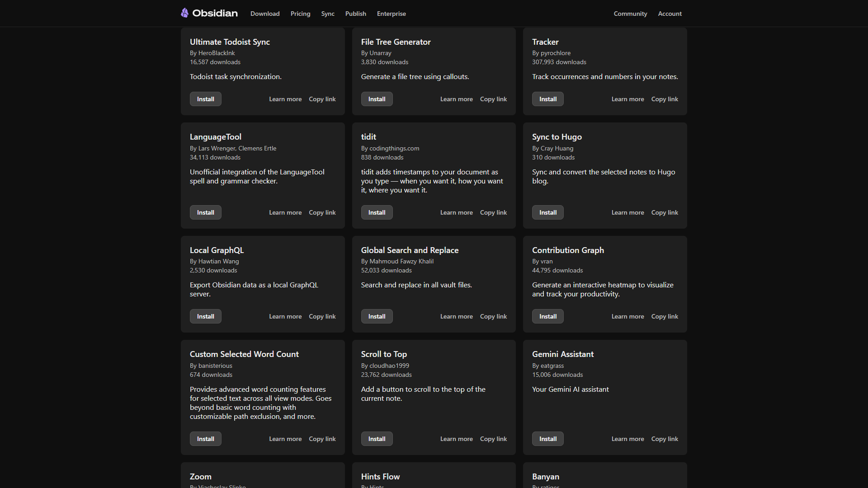The height and width of the screenshot is (488, 868).
Task: Install the Gemini Assistant plugin
Action: pyautogui.click(x=548, y=439)
